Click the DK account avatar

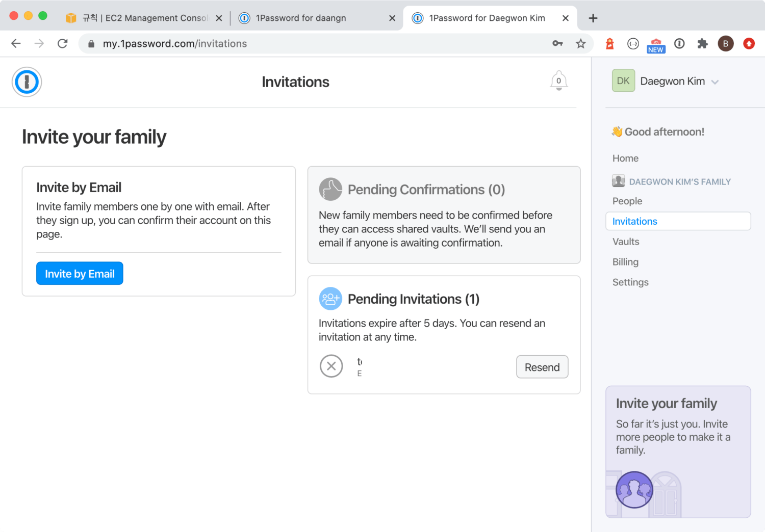[623, 81]
